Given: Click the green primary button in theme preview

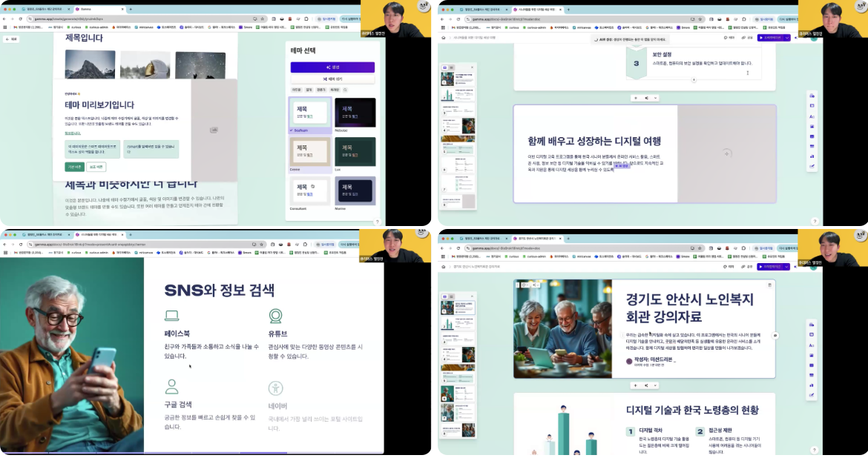Looking at the screenshot, I should 74,167.
